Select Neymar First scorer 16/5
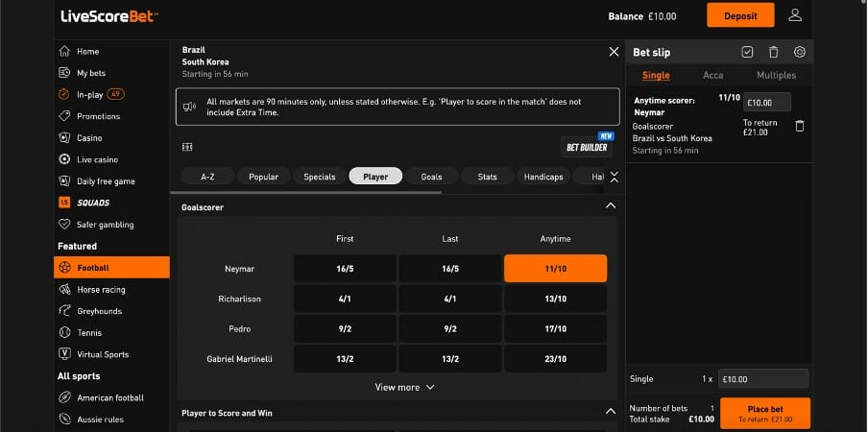 coord(345,268)
